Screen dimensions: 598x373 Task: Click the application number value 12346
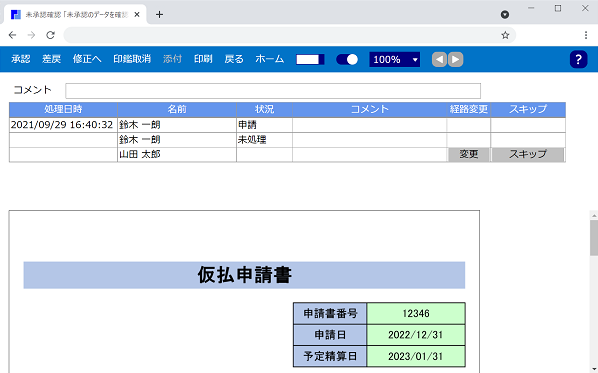pyautogui.click(x=416, y=314)
